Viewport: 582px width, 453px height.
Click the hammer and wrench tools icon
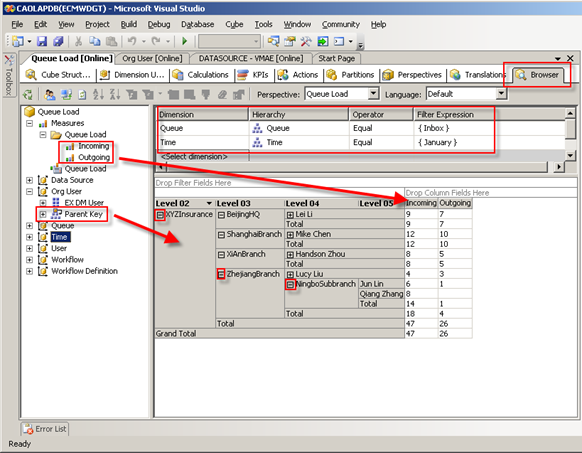tap(306, 41)
